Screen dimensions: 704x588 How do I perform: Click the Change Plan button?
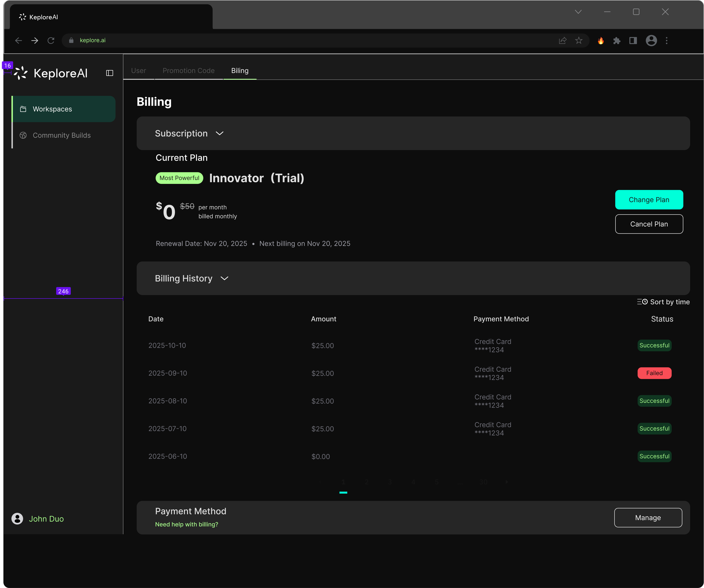point(649,199)
